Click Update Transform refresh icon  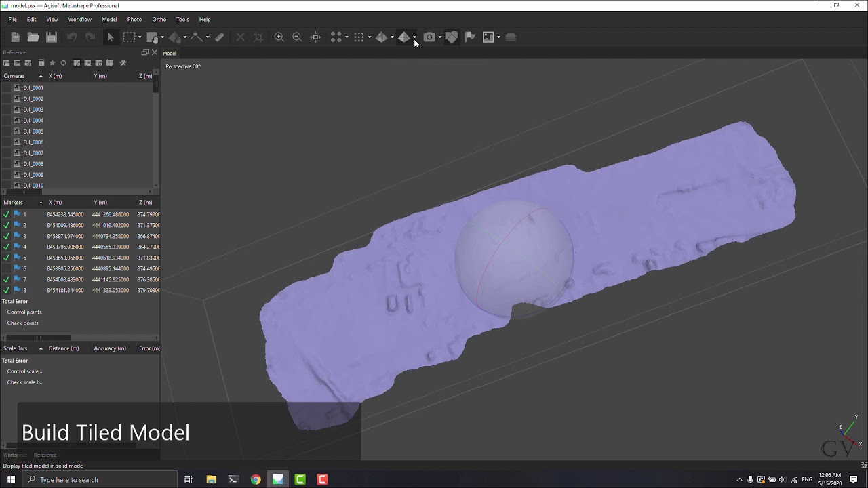pyautogui.click(x=63, y=63)
